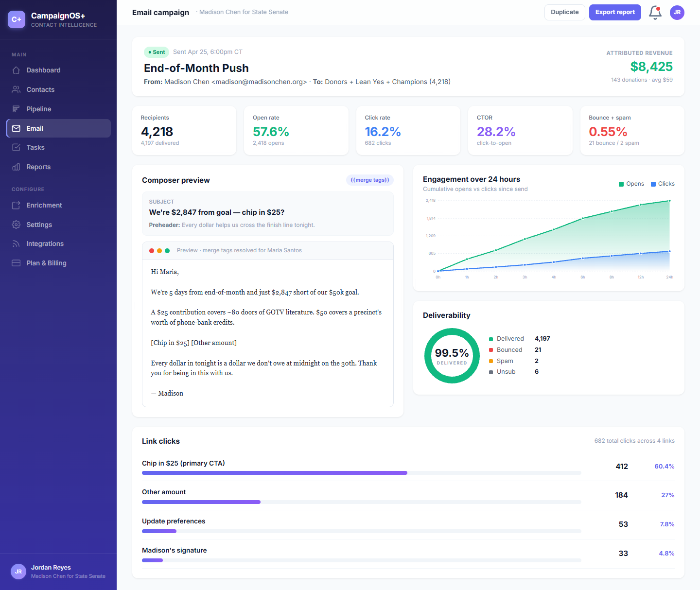Click the 99.5% delivered donut chart

452,356
